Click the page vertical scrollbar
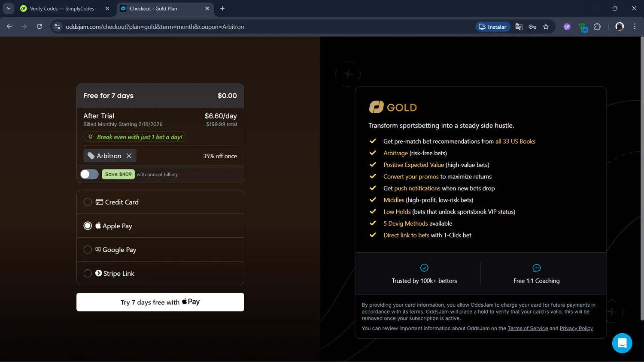 click(642, 178)
